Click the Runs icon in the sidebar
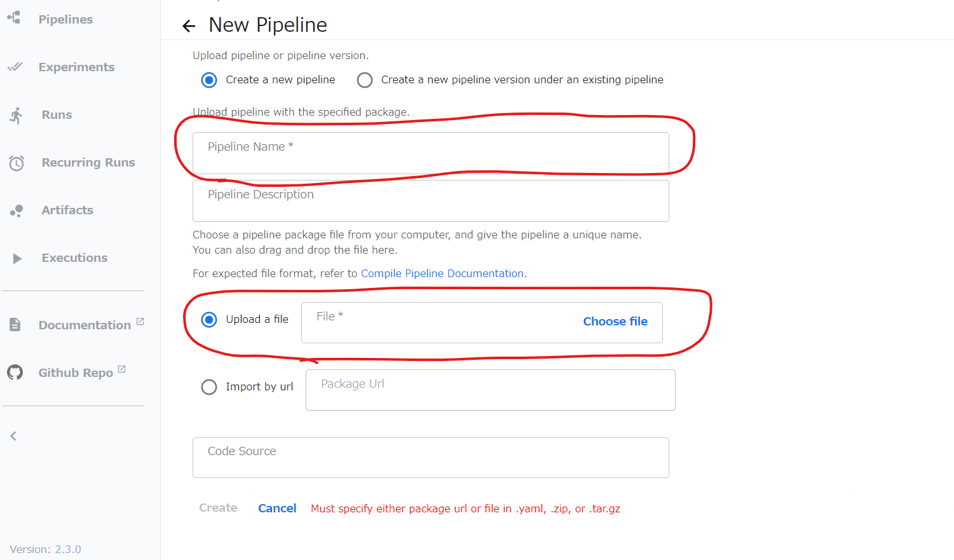Screen dimensions: 954x560 (x=15, y=114)
